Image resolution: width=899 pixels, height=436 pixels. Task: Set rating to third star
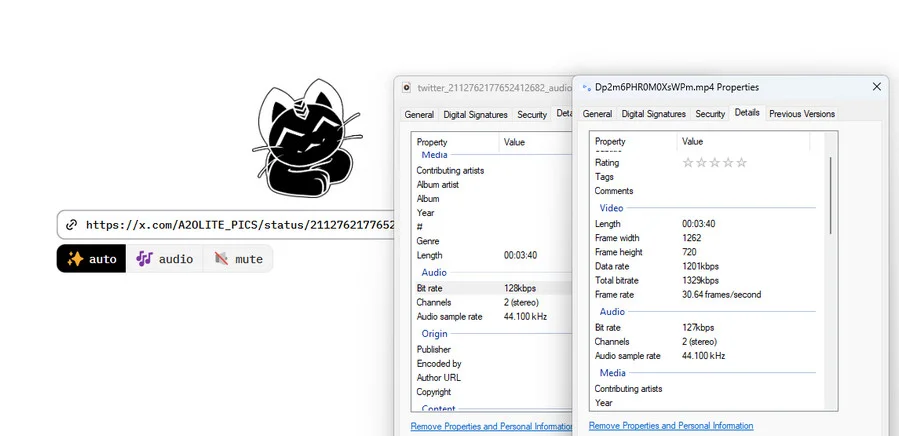coord(714,163)
